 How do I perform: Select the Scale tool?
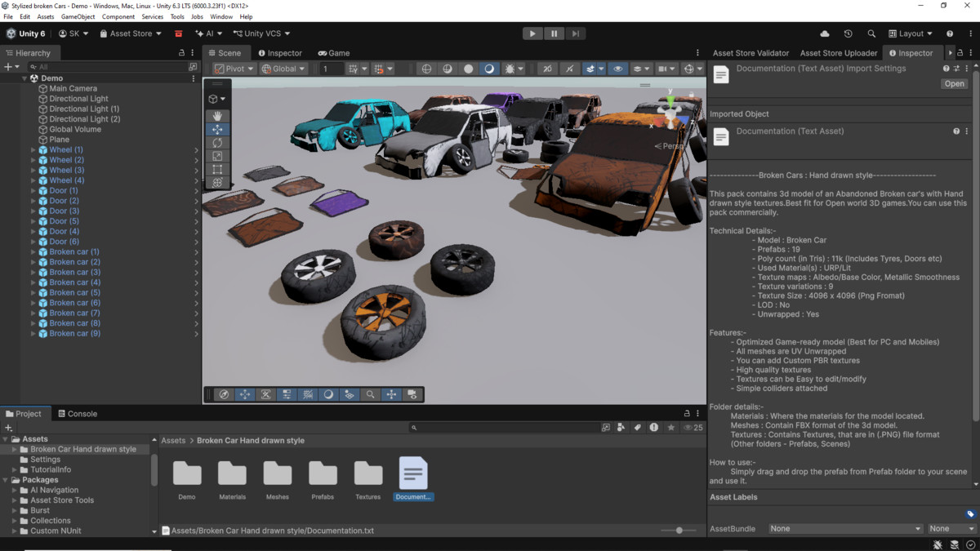click(217, 156)
